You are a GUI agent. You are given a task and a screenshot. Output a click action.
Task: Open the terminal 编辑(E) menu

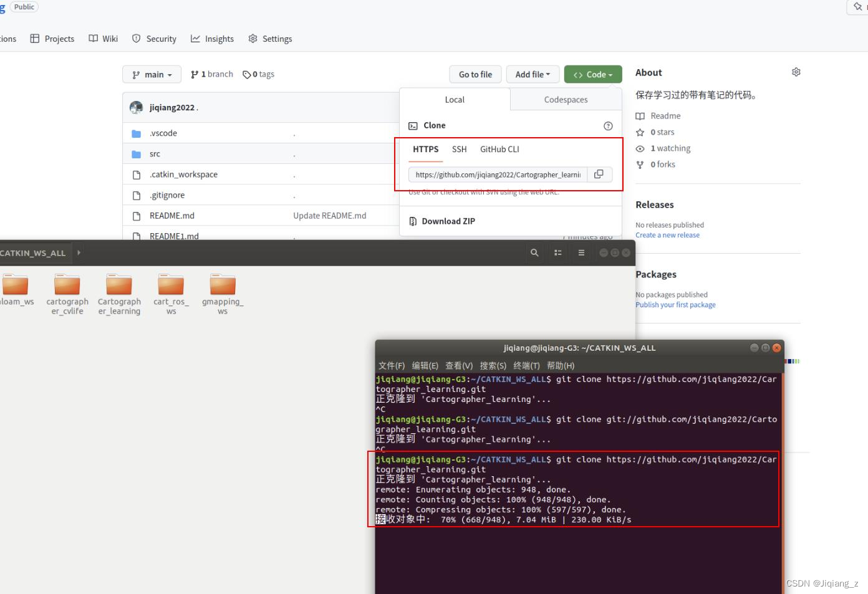[425, 366]
